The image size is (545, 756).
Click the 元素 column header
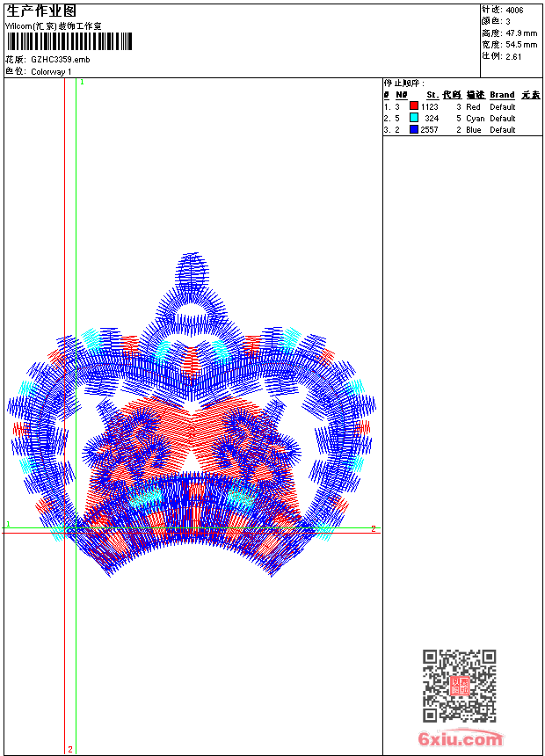[x=531, y=95]
